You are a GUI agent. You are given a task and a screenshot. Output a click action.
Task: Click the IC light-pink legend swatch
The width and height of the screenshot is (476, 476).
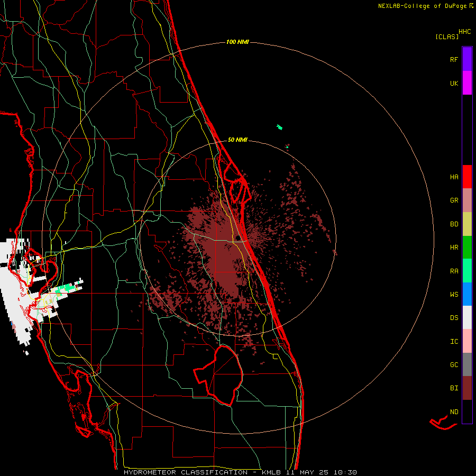click(467, 341)
